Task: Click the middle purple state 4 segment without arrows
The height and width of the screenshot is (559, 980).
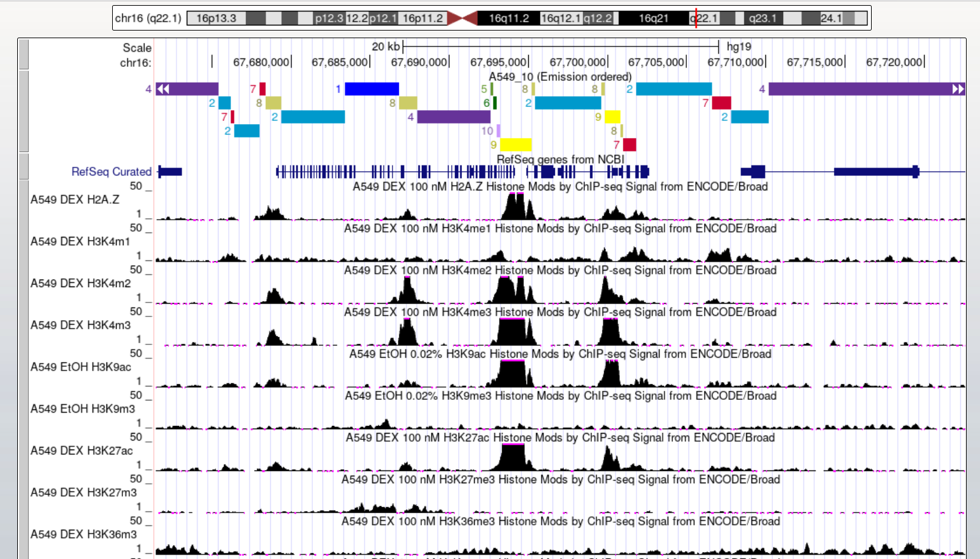Action: pos(454,117)
